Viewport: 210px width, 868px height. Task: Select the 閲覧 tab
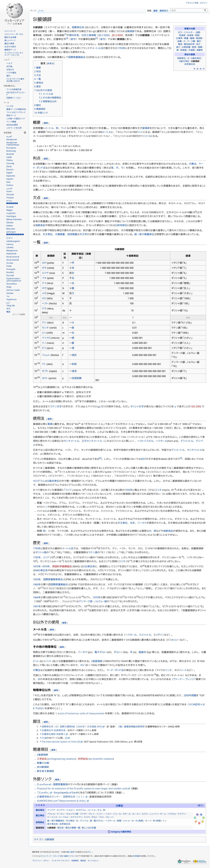(x=149, y=11)
